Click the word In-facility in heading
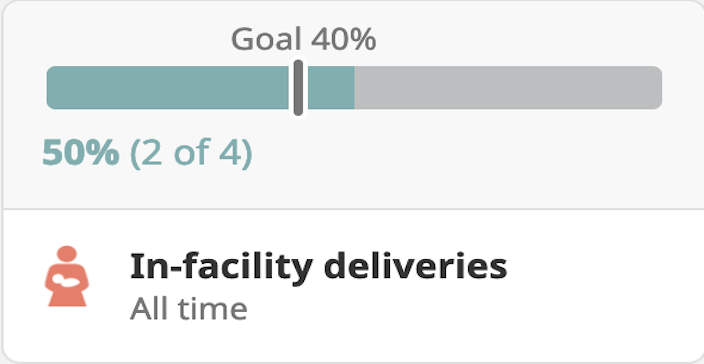This screenshot has width=704, height=364. click(x=221, y=266)
